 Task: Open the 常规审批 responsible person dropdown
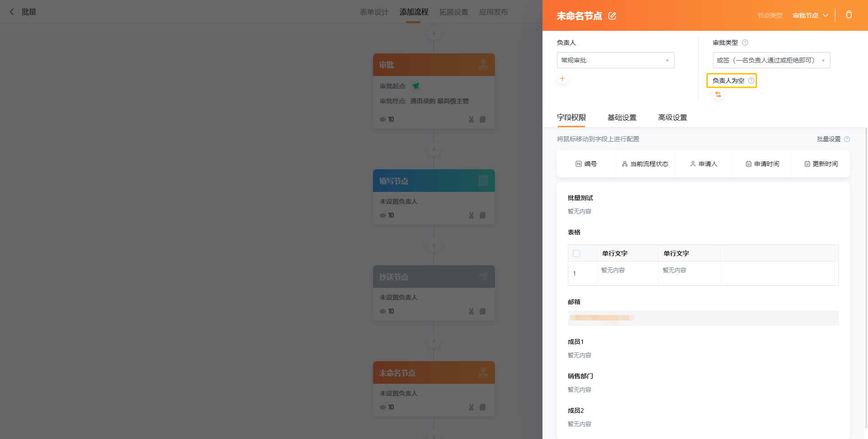615,60
